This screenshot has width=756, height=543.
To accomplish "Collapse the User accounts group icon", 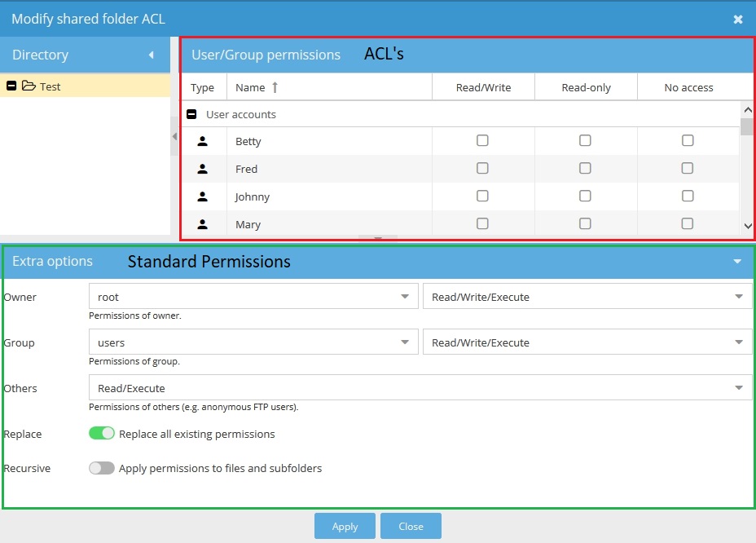I will point(192,114).
